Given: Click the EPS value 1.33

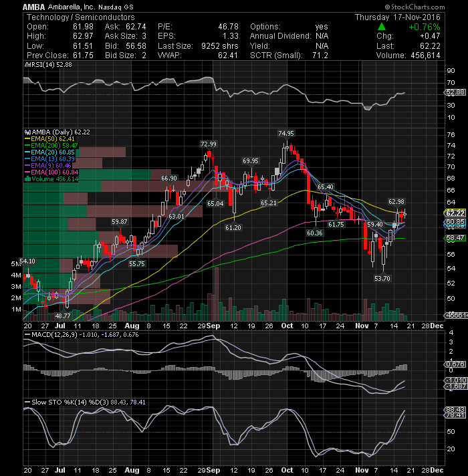Looking at the screenshot, I should coord(231,36).
